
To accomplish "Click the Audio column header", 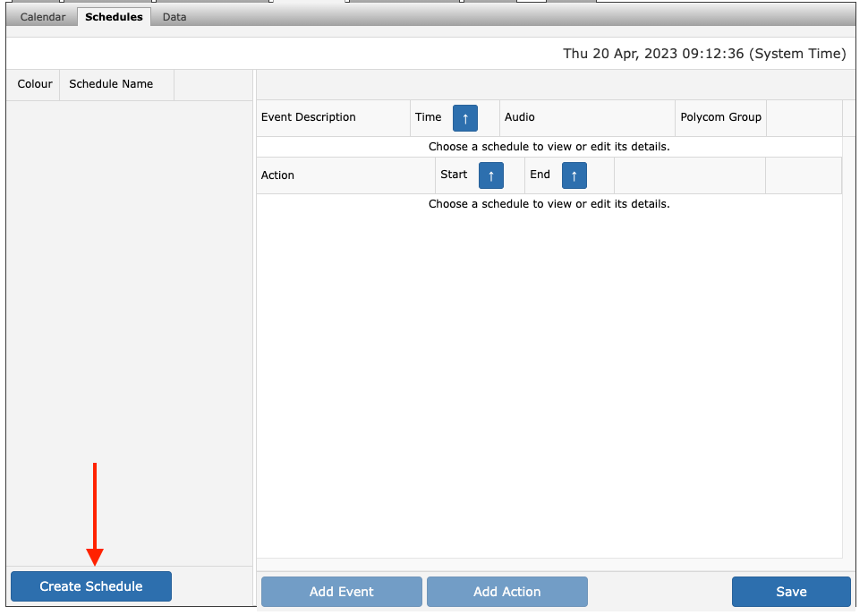I will pos(520,117).
